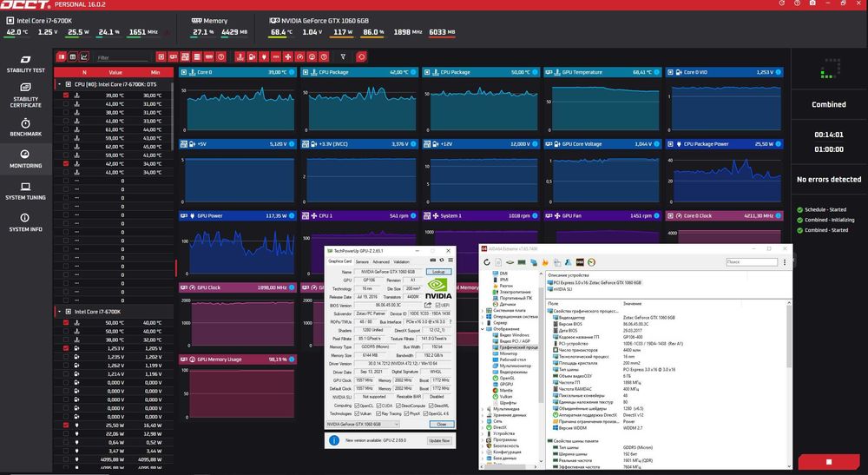Toggle the PhysX checkbox in GPU-Z
This screenshot has width=868, height=475.
click(407, 413)
